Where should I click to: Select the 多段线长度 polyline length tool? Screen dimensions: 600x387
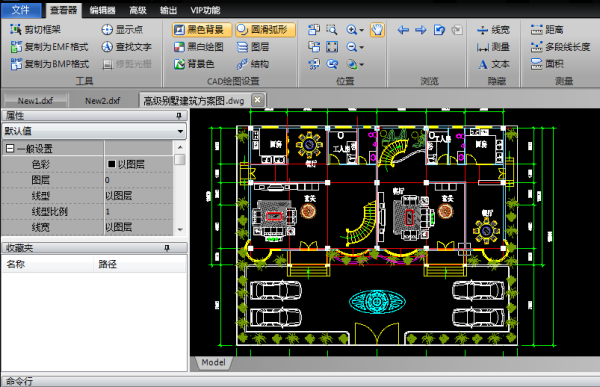[x=561, y=47]
